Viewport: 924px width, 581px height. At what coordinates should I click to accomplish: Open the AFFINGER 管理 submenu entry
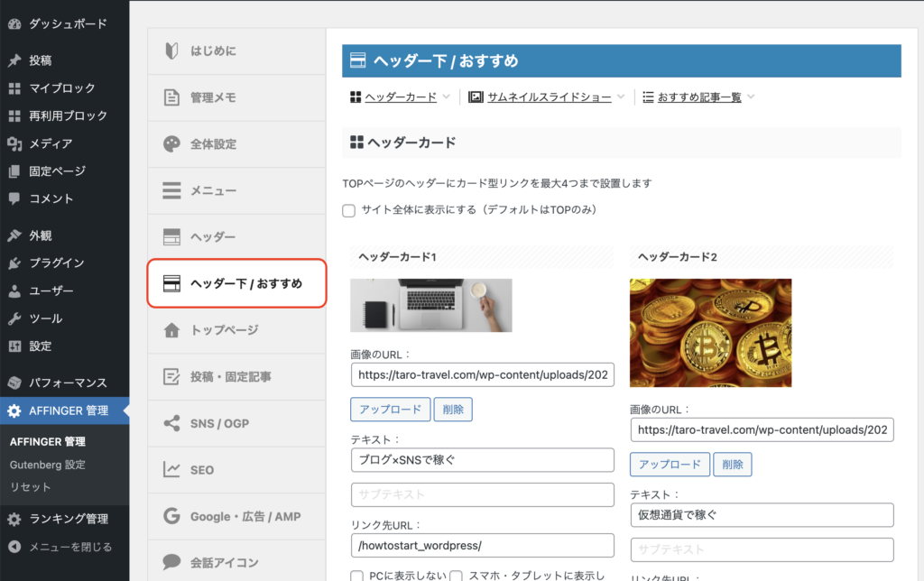click(x=48, y=442)
